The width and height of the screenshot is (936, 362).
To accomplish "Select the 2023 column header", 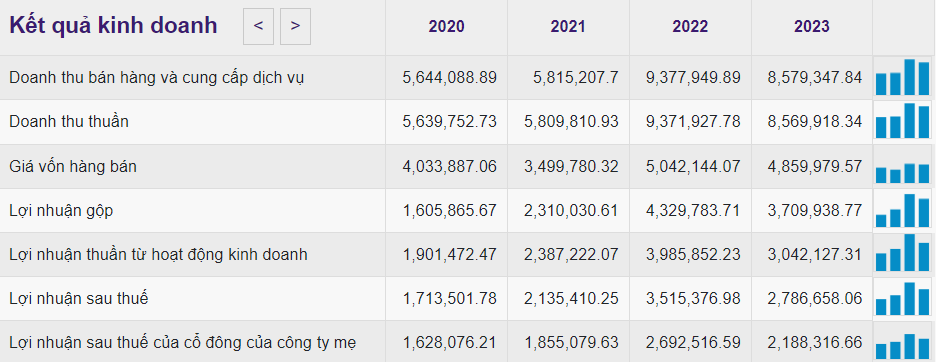I will pos(812,26).
